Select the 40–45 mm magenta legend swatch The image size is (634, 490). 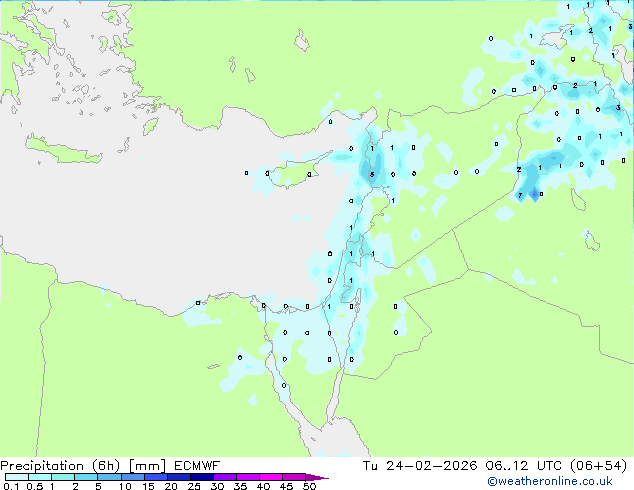pyautogui.click(x=271, y=477)
